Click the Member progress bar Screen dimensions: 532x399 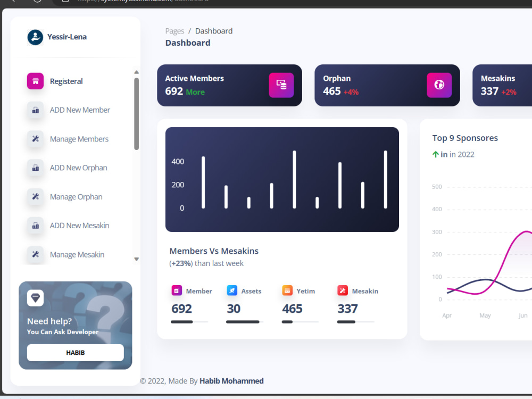click(x=189, y=322)
